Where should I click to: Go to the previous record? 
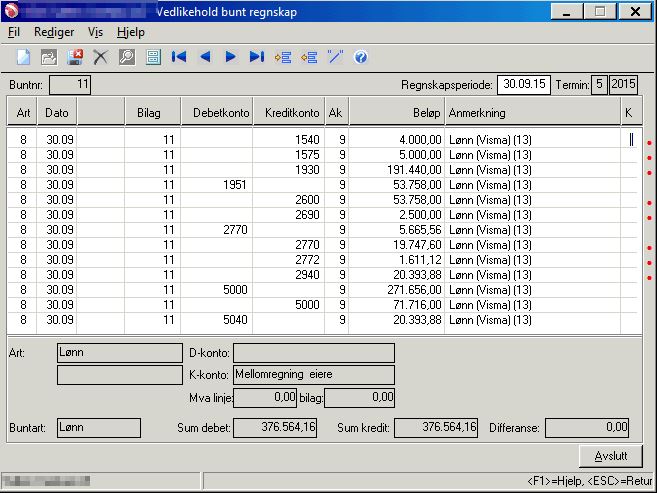[x=205, y=57]
